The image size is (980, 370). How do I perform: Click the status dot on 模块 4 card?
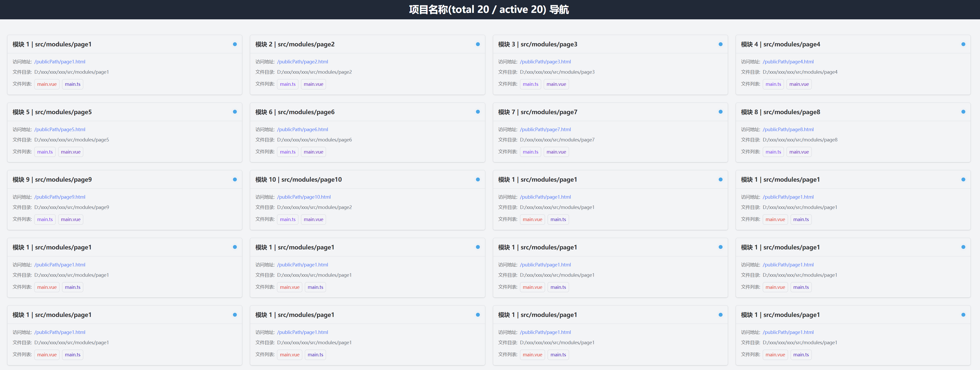963,44
